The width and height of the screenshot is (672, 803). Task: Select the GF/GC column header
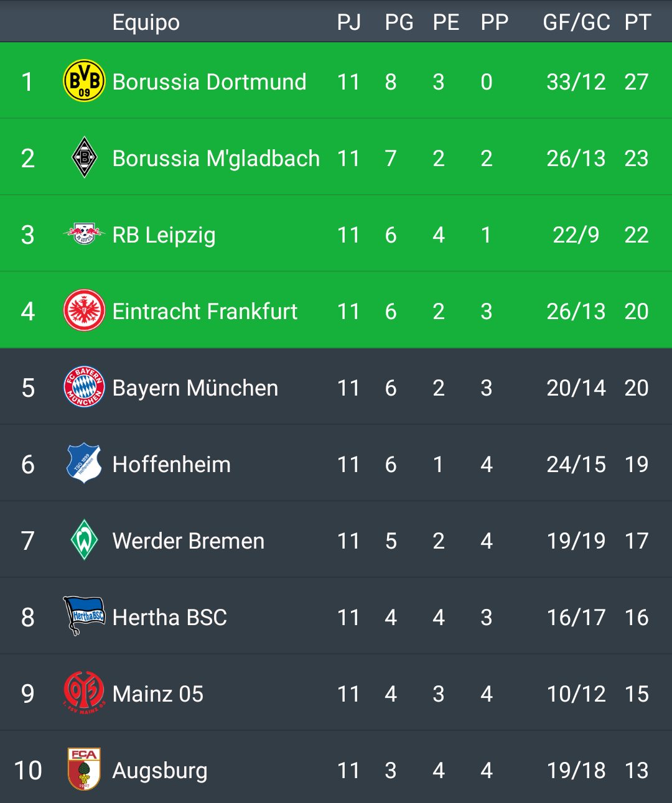click(576, 22)
